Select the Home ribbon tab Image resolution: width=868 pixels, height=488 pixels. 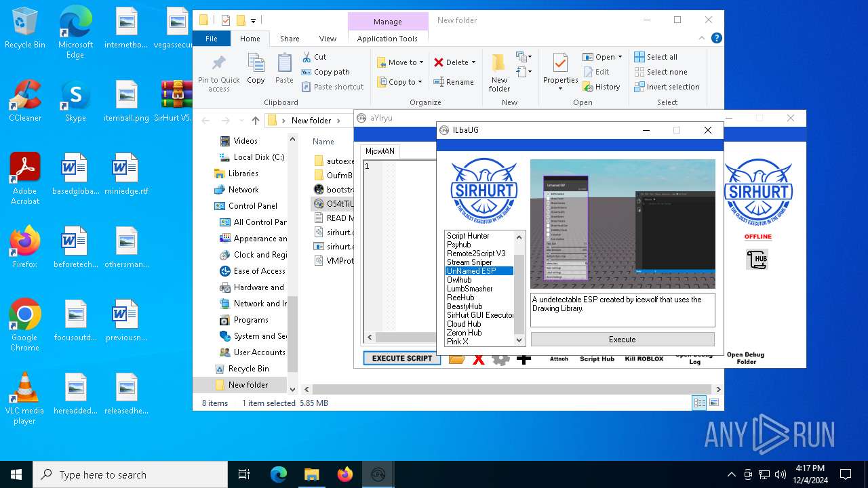click(250, 39)
